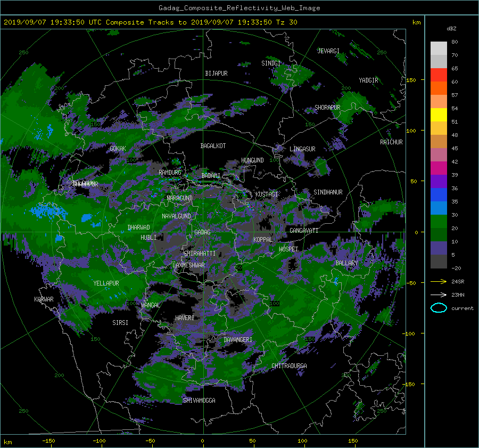
Task: Click the Gadag_Composite_Reflectivity_Web_Image title
Action: (x=239, y=8)
